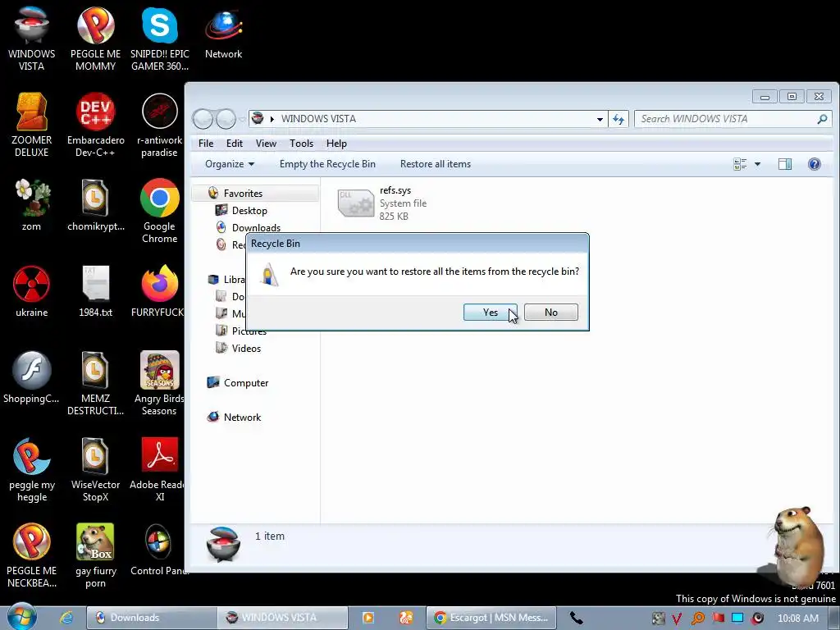The height and width of the screenshot is (630, 840).
Task: Click No in Recycle Bin dialog
Action: pos(550,313)
